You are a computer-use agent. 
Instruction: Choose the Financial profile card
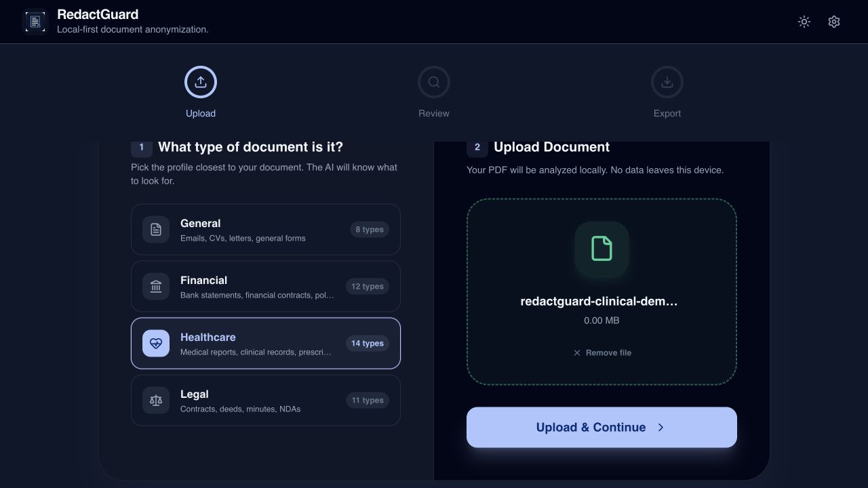click(266, 286)
